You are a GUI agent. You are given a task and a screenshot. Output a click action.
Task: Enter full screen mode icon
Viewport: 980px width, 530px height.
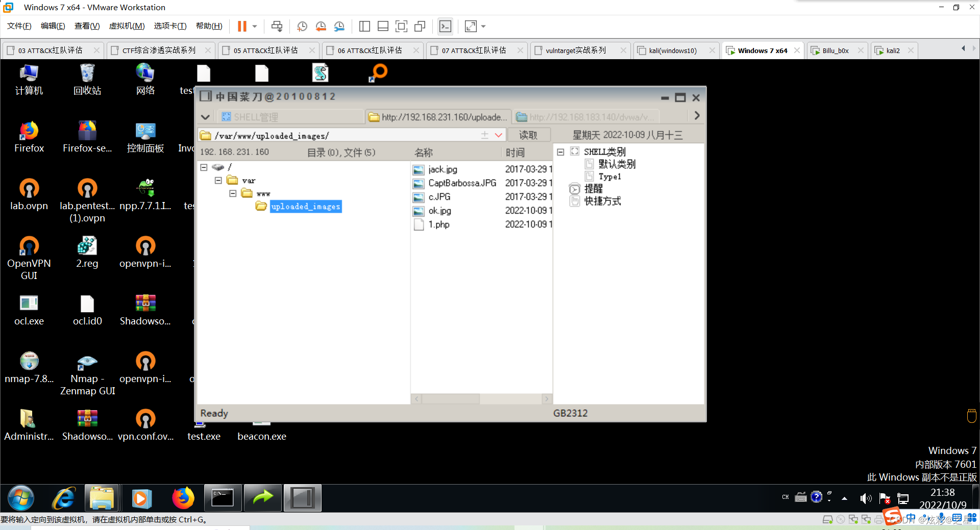pos(401,26)
